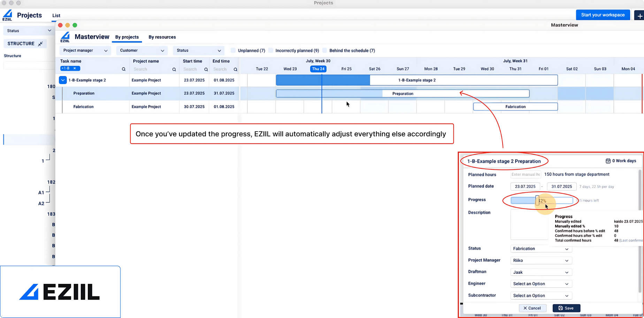Click the Fabrication start date 30.07.2025

pos(194,107)
